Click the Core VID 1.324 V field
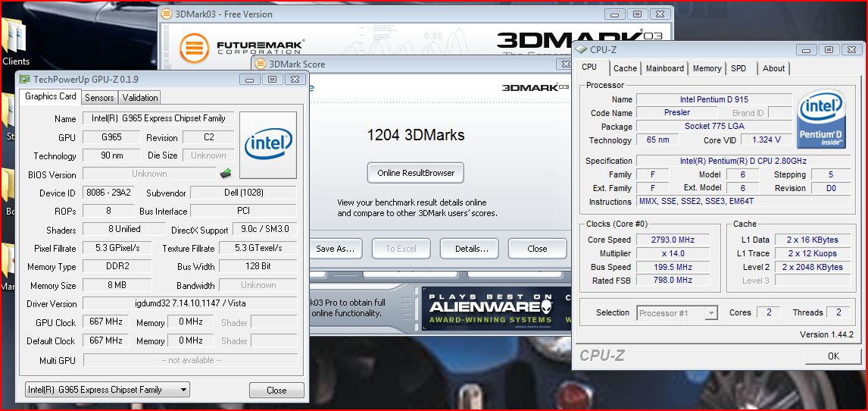 tap(767, 140)
